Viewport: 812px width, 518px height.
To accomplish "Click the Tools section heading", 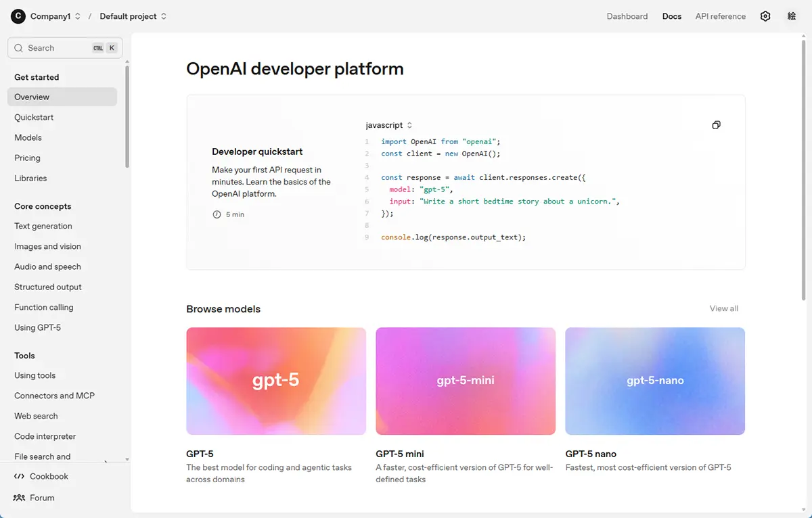I will (24, 356).
